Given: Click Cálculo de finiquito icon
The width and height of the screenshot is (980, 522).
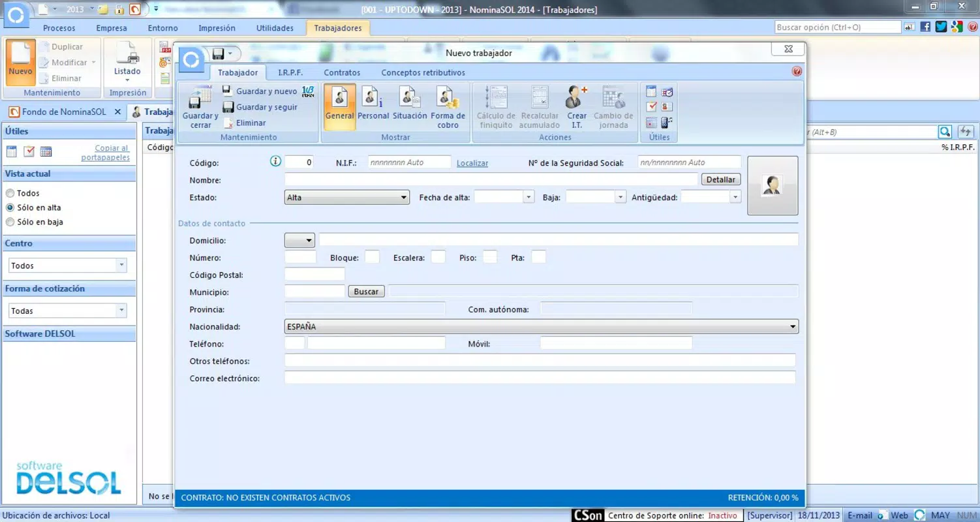Looking at the screenshot, I should (x=496, y=106).
